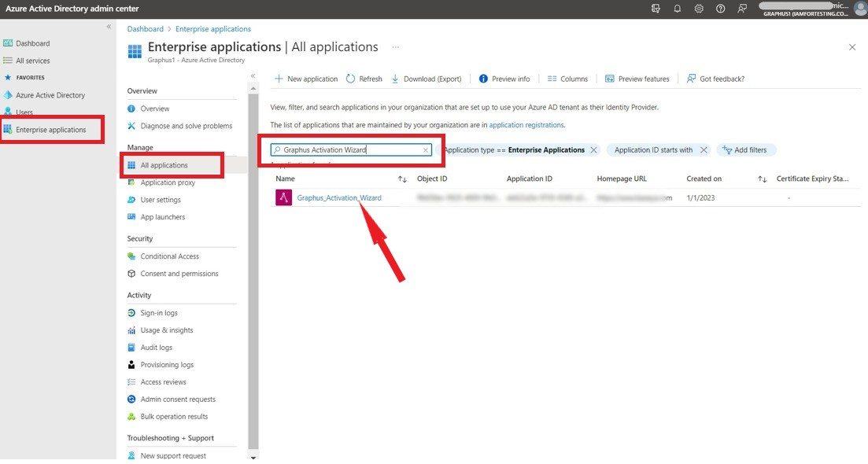Collapse the left navigation sidebar

pos(109,27)
